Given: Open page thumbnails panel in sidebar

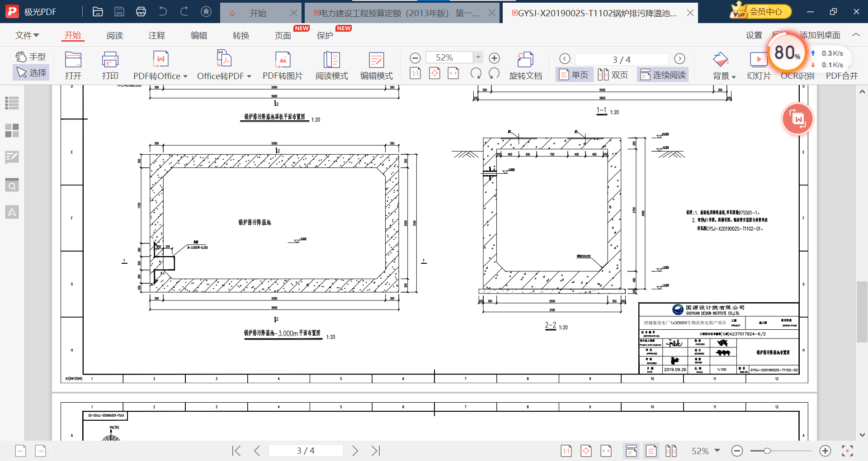Looking at the screenshot, I should 12,130.
